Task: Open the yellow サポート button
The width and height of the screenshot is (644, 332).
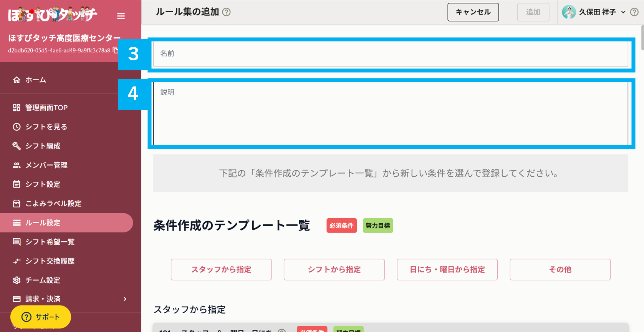Action: [40, 317]
